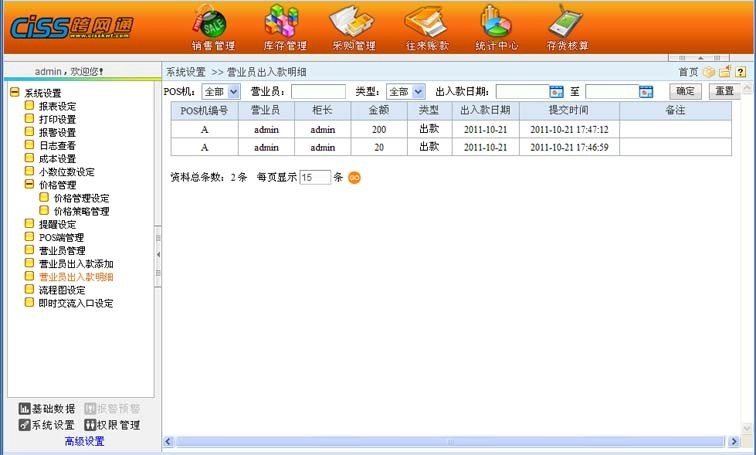The image size is (756, 455).
Task: Click the 采购管理 purchasing icon
Action: (x=354, y=24)
